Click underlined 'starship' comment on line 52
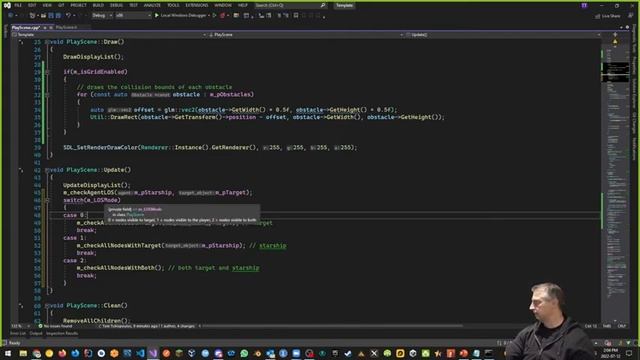Screen dimensions: 640x360 273,246
